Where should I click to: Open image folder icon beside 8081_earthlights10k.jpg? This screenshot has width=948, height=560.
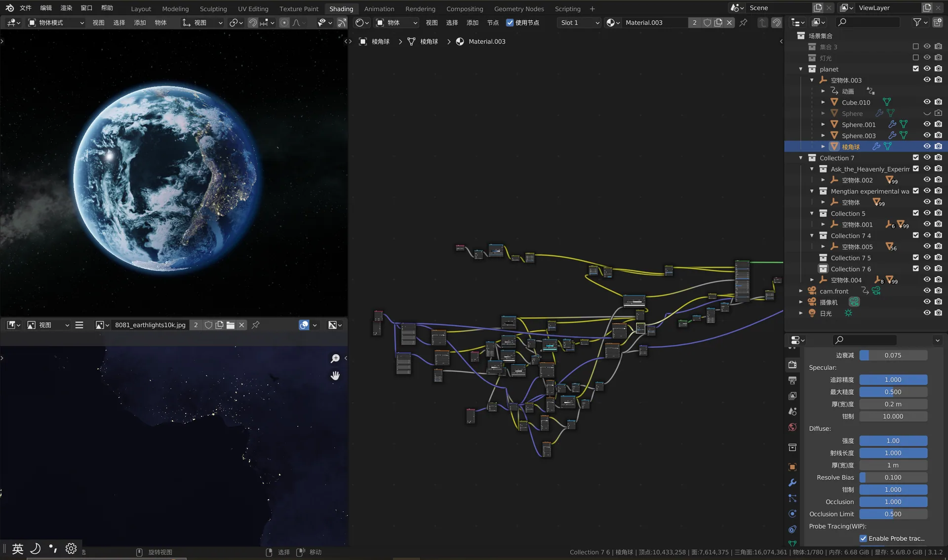(231, 325)
